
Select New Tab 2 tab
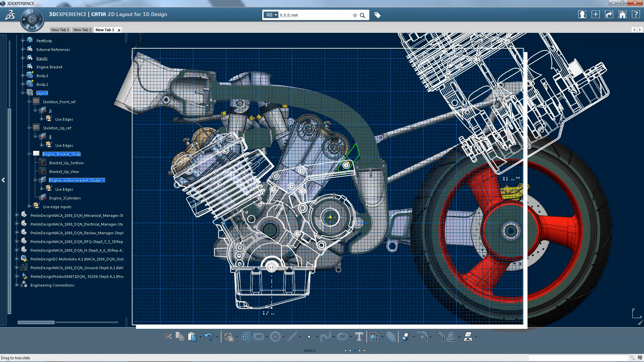pyautogui.click(x=82, y=29)
